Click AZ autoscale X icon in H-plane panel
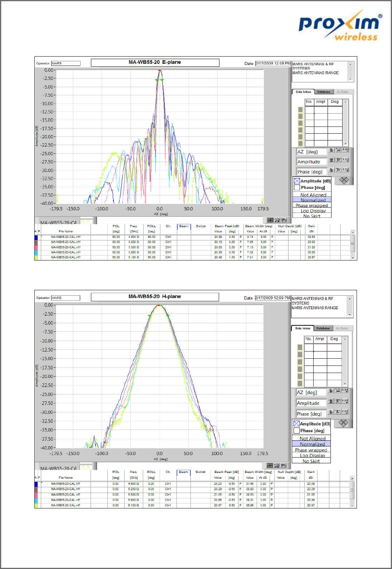 (x=338, y=391)
